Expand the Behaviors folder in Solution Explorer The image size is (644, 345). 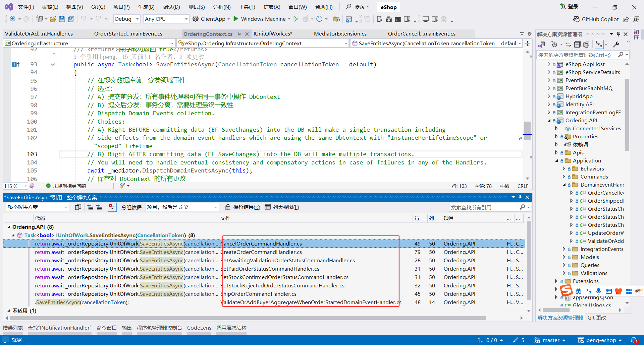click(564, 169)
